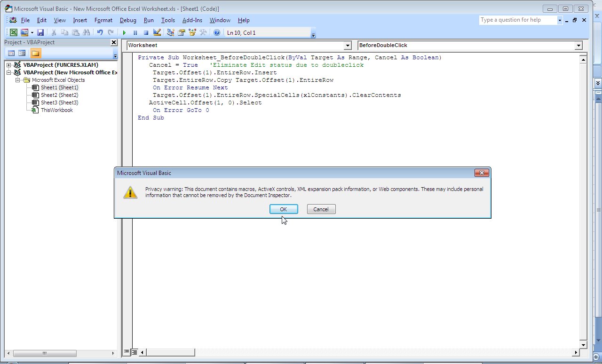Viewport: 602px width, 364px height.
Task: Open the File menu
Action: (25, 20)
